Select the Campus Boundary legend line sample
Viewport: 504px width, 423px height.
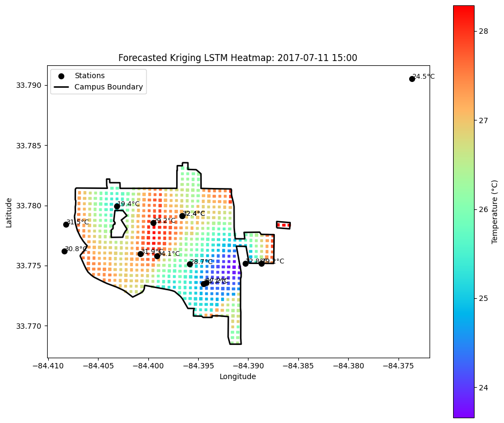point(61,87)
